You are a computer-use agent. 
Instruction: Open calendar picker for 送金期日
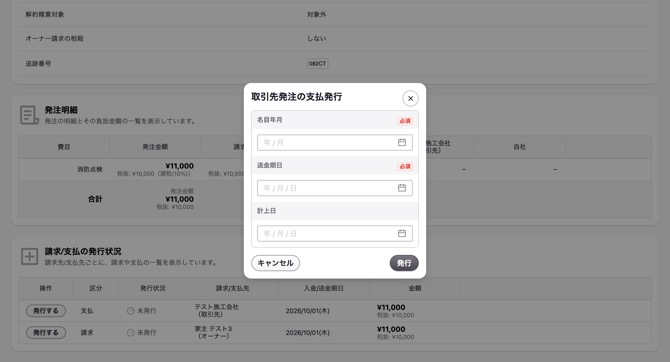(402, 188)
